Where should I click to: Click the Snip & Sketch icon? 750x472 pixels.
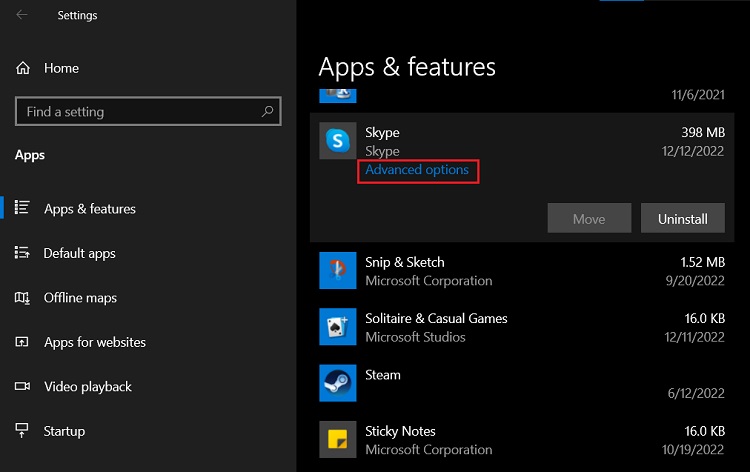click(338, 270)
